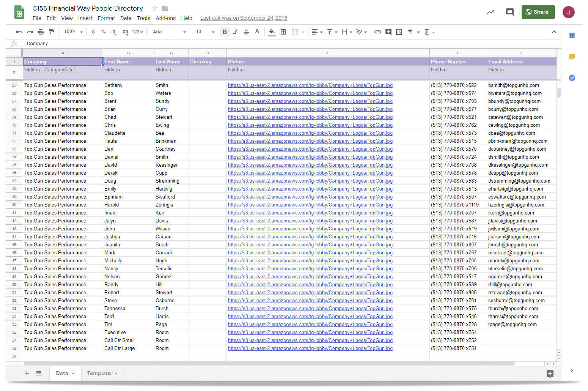Open the comment history speech bubble

click(510, 12)
